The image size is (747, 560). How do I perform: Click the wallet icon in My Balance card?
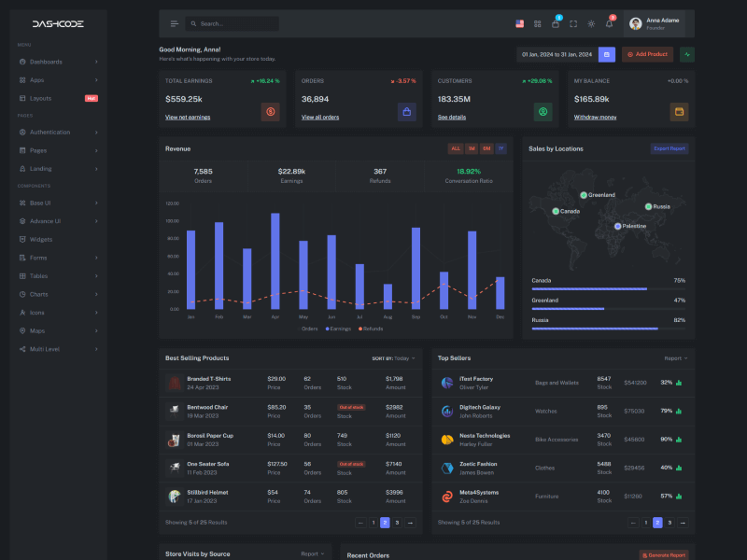point(679,112)
